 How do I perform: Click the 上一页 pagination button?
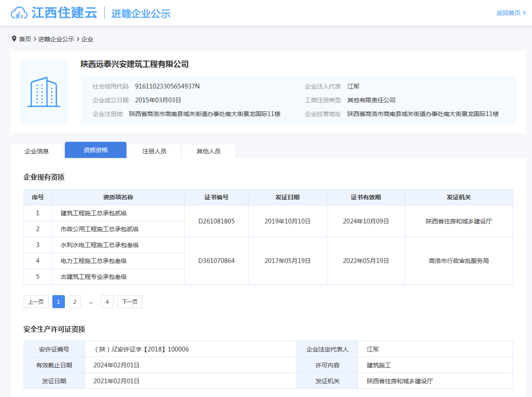pyautogui.click(x=36, y=302)
